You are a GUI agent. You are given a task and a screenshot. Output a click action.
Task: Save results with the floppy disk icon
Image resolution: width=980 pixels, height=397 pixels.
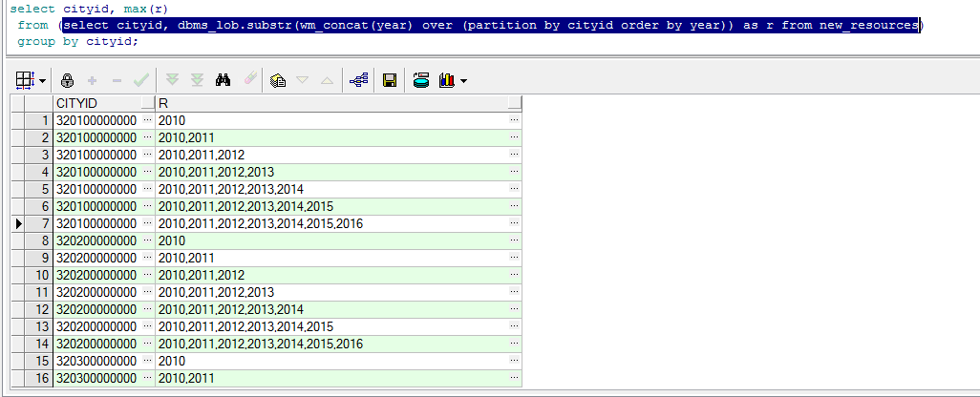(x=390, y=81)
